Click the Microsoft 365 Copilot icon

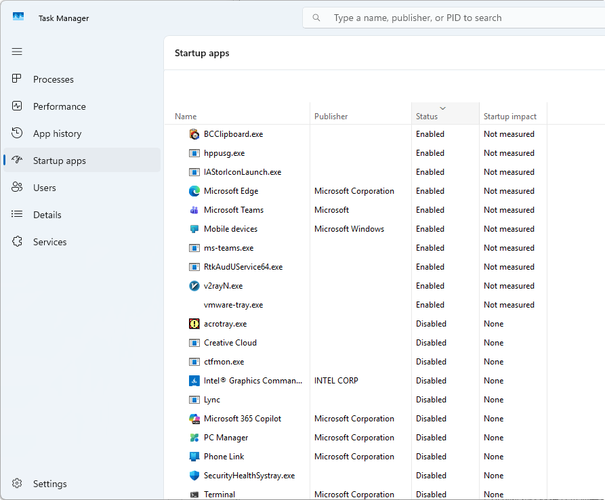(194, 419)
